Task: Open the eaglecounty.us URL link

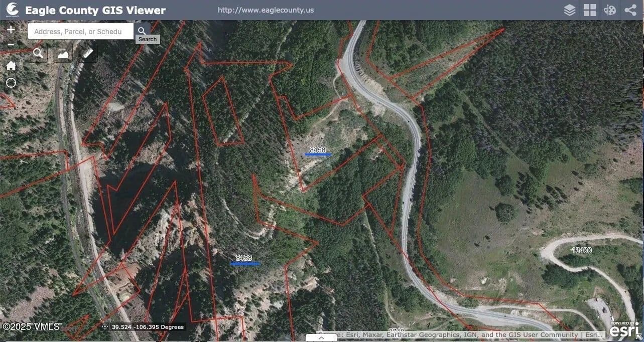Action: (x=266, y=10)
